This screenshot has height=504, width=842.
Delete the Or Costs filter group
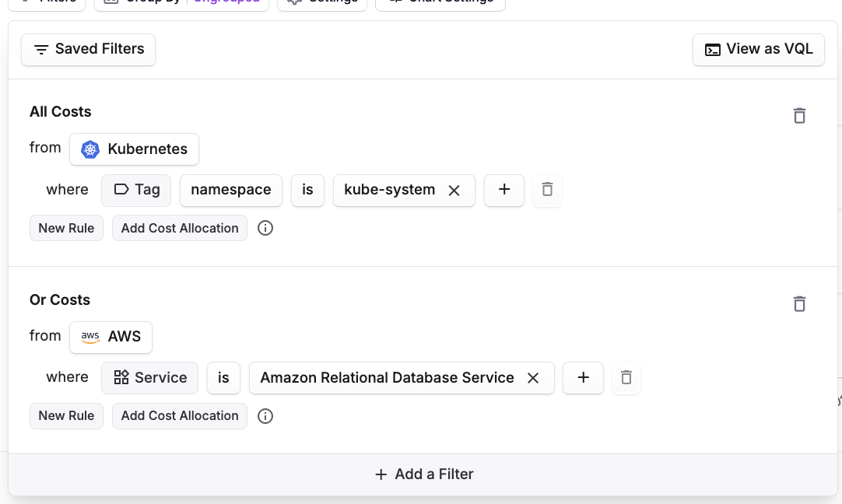tap(799, 304)
